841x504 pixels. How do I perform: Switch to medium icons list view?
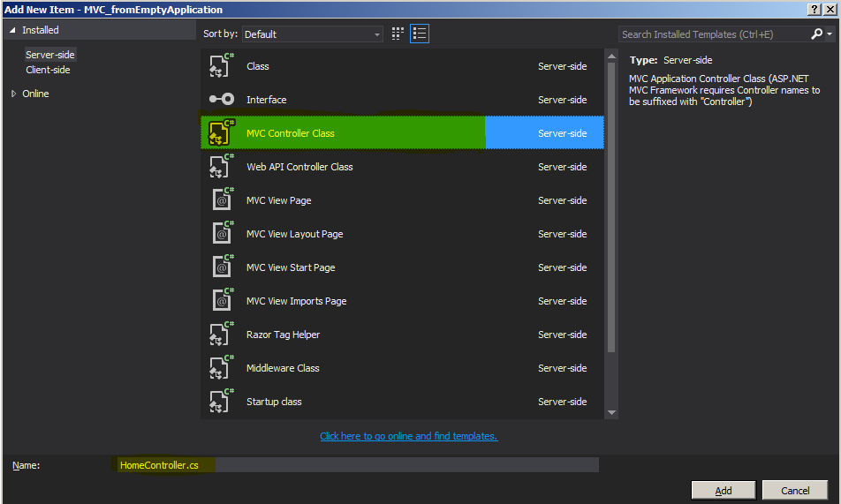pyautogui.click(x=420, y=34)
